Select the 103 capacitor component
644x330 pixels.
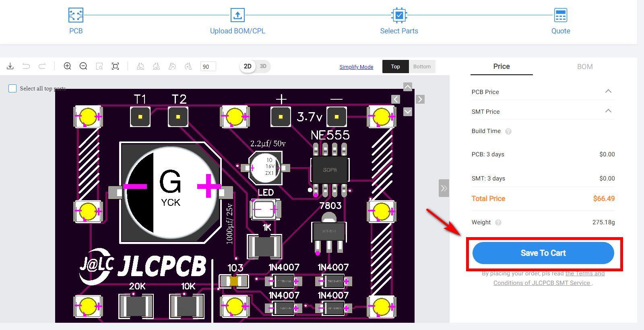click(234, 281)
